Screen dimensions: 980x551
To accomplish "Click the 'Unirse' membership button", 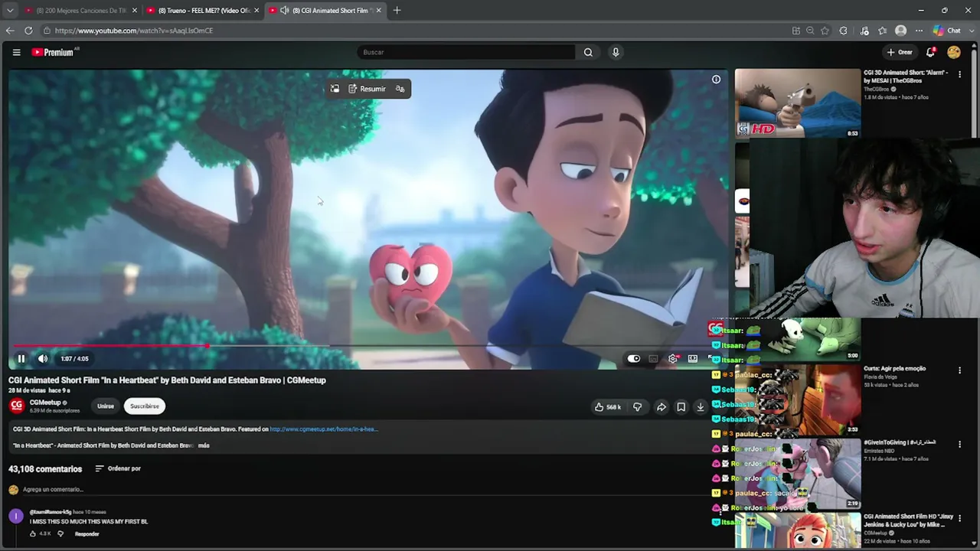I will (x=106, y=406).
